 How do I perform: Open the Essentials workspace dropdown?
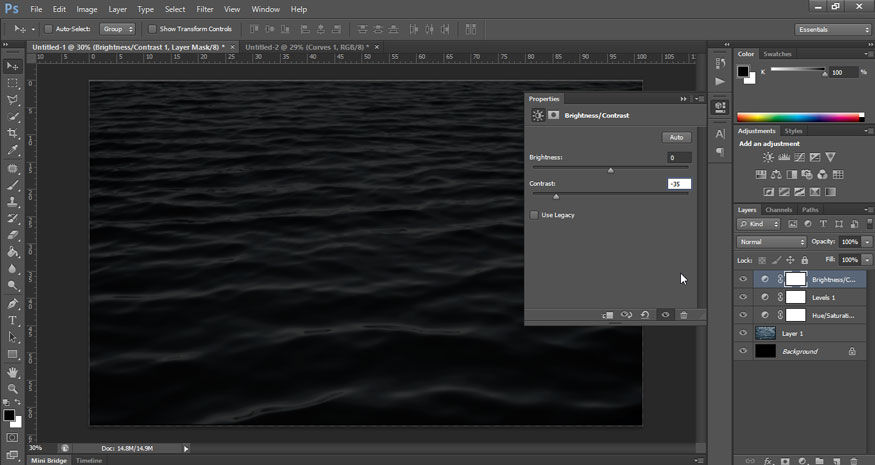click(x=834, y=29)
